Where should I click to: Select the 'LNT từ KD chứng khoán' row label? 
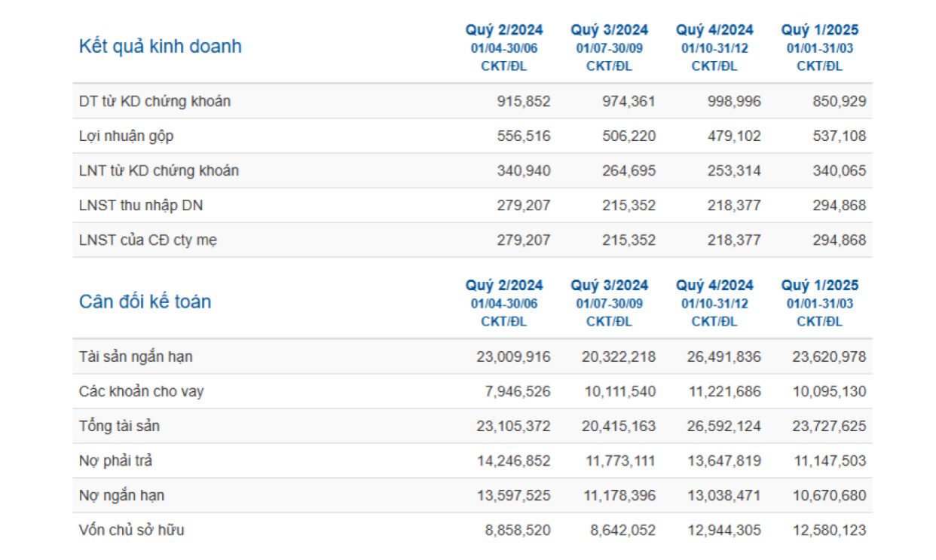pyautogui.click(x=158, y=171)
